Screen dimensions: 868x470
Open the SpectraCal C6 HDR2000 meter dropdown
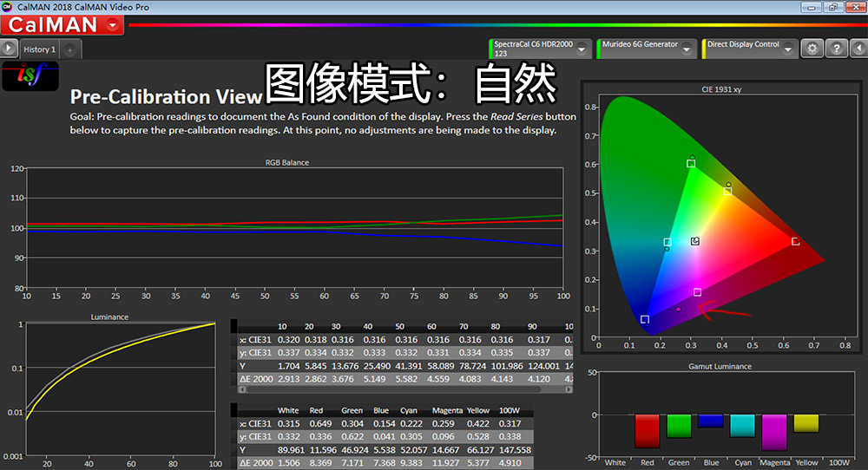pos(582,49)
